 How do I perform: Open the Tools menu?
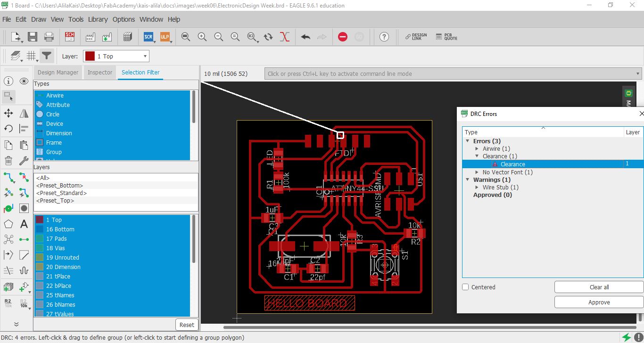[x=75, y=19]
